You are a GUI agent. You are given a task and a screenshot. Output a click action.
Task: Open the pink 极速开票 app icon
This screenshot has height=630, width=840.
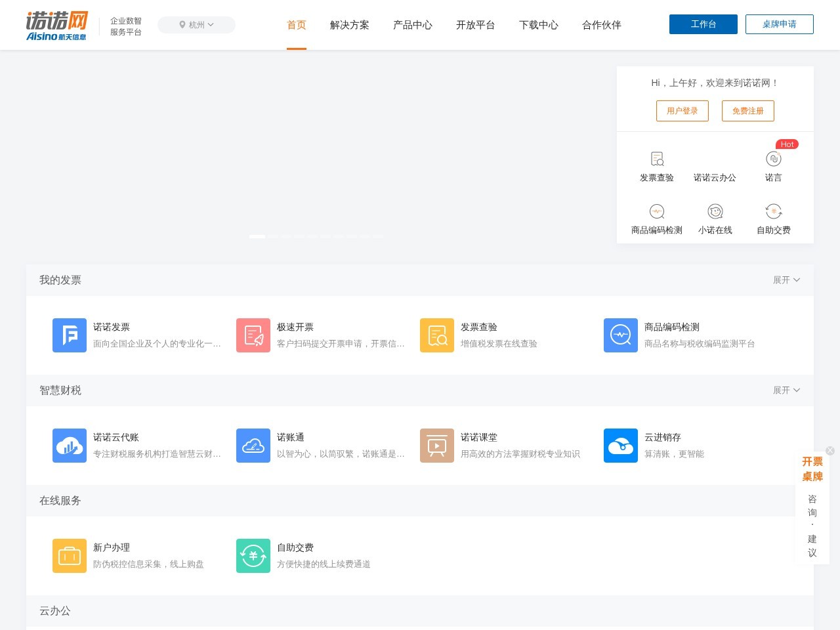tap(253, 335)
